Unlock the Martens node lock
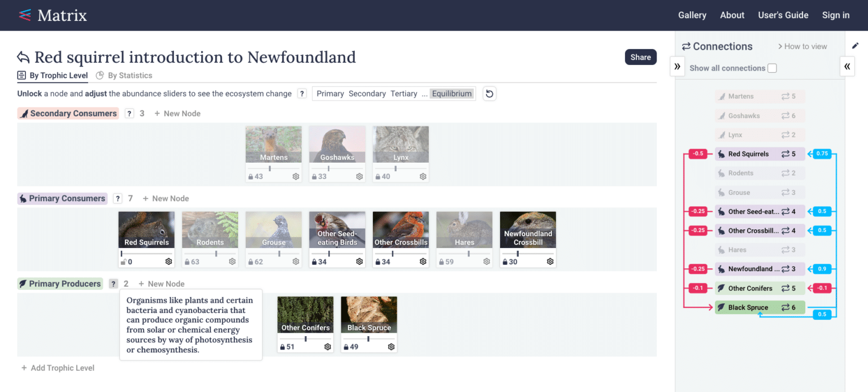 click(250, 177)
